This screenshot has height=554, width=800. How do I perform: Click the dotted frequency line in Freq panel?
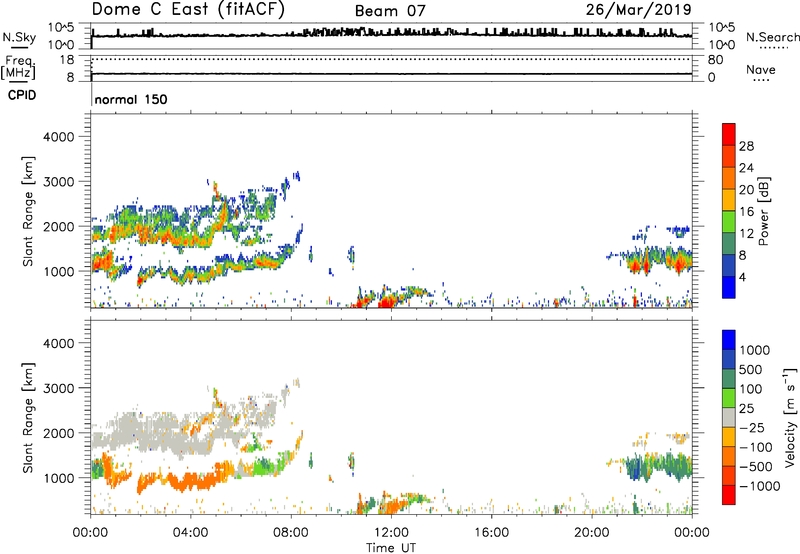pyautogui.click(x=391, y=59)
